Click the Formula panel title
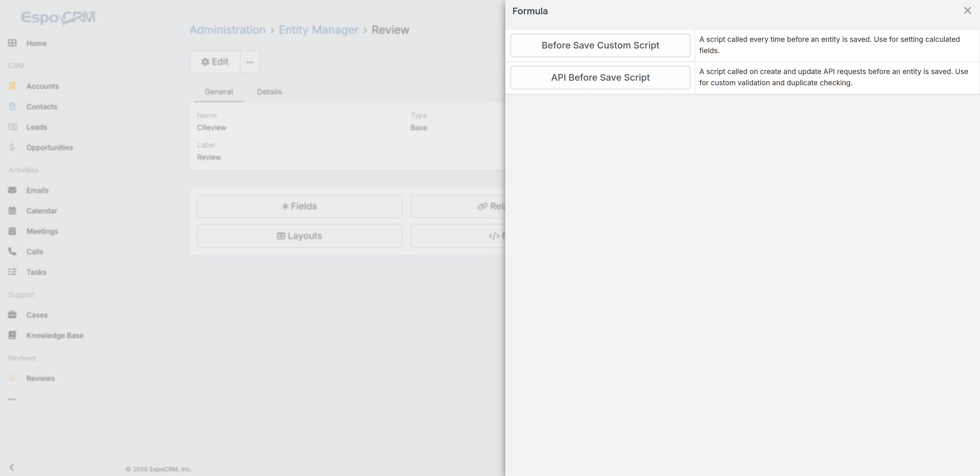The height and width of the screenshot is (476, 980). [530, 11]
